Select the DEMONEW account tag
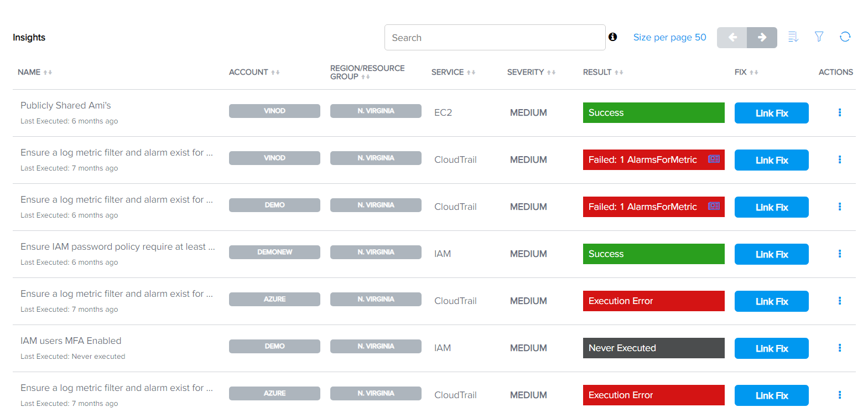Screen dimensions: 868x412 click(x=274, y=252)
